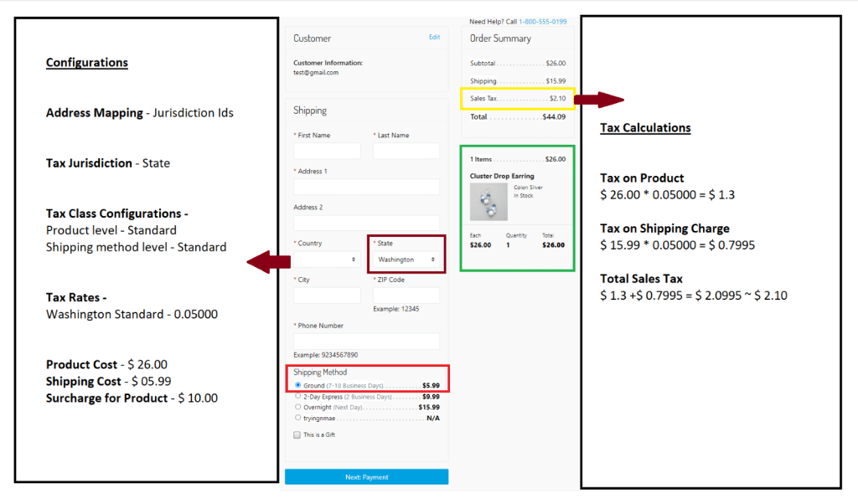Click the Edit link in Customer section
The image size is (858, 504).
point(434,38)
